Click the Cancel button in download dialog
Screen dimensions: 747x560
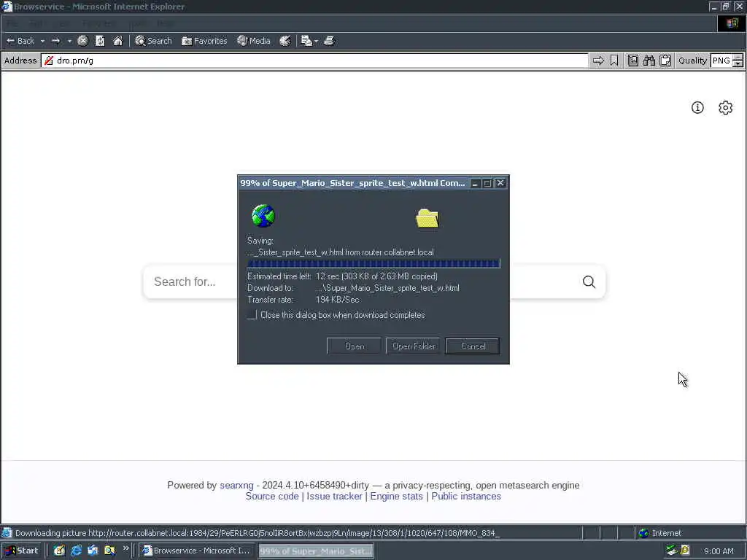472,346
